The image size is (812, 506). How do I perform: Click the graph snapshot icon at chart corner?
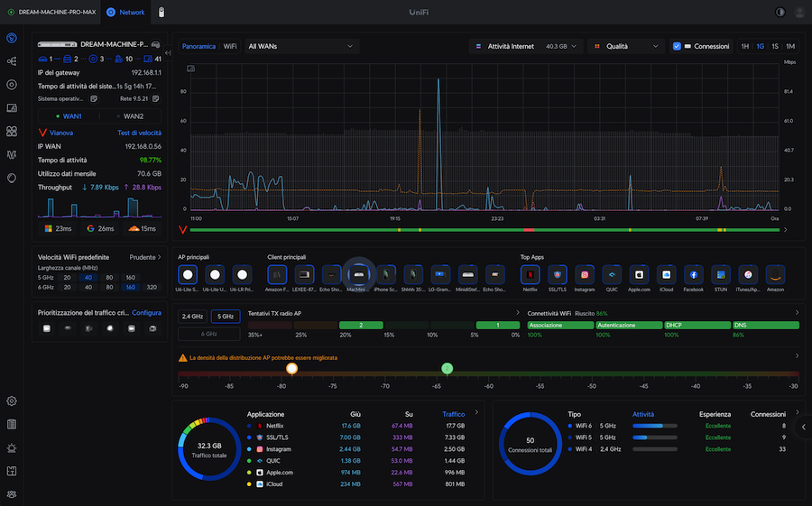190,69
